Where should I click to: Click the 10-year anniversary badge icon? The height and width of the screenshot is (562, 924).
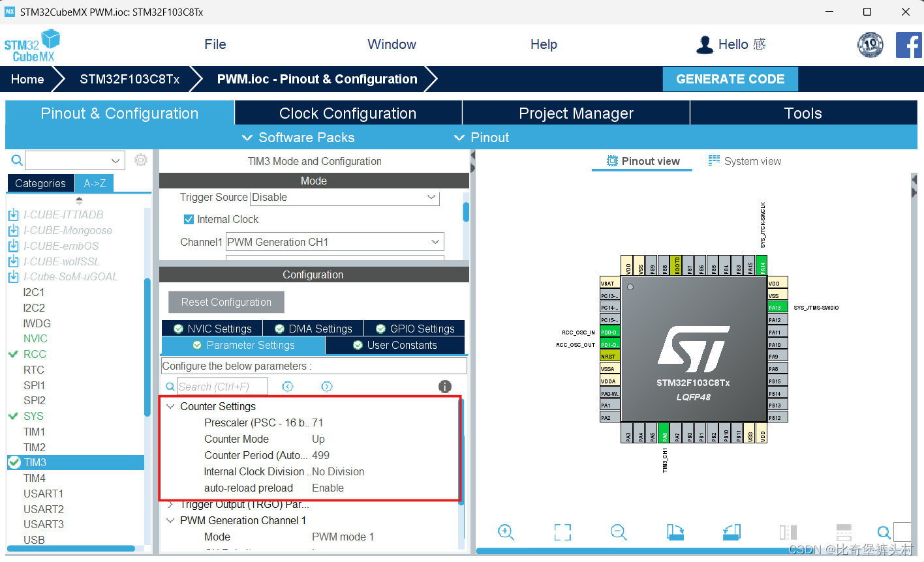point(870,45)
